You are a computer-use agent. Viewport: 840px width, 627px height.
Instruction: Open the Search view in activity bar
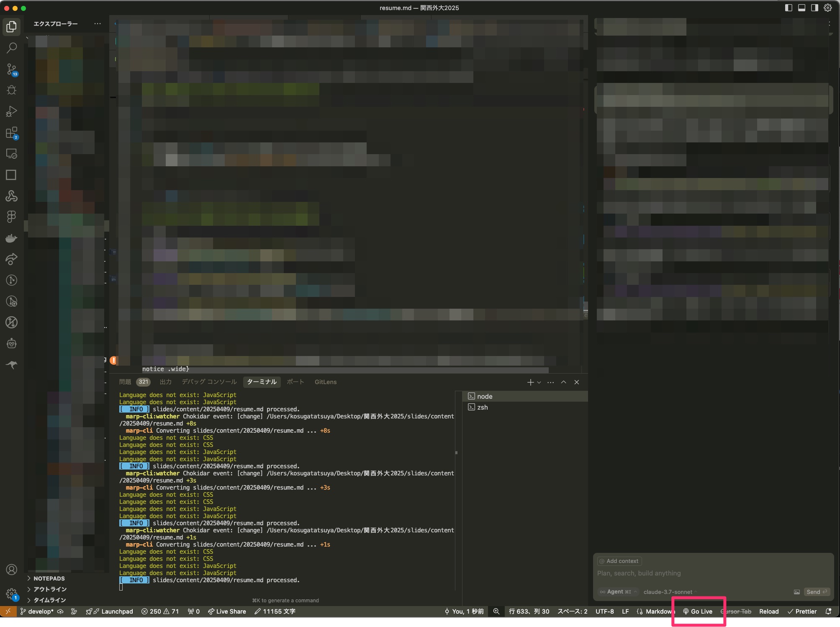(12, 48)
